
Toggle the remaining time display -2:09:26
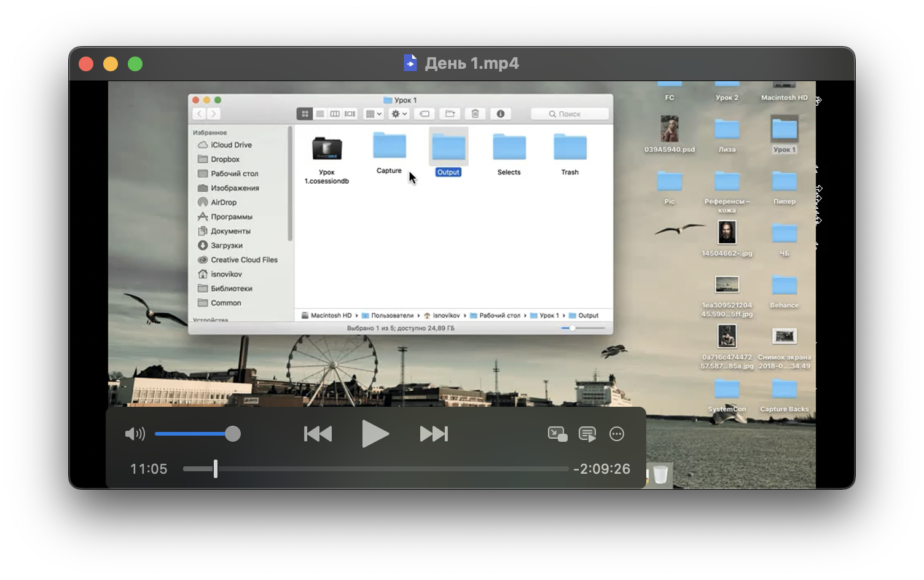pos(601,469)
